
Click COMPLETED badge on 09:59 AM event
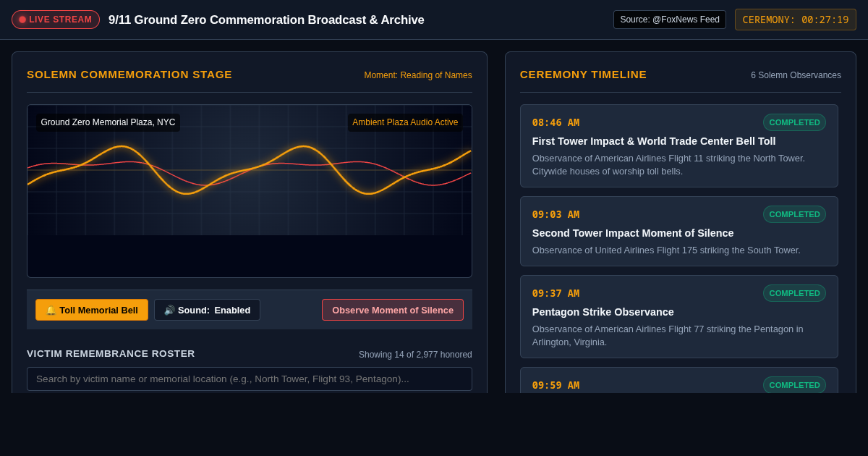click(x=794, y=385)
